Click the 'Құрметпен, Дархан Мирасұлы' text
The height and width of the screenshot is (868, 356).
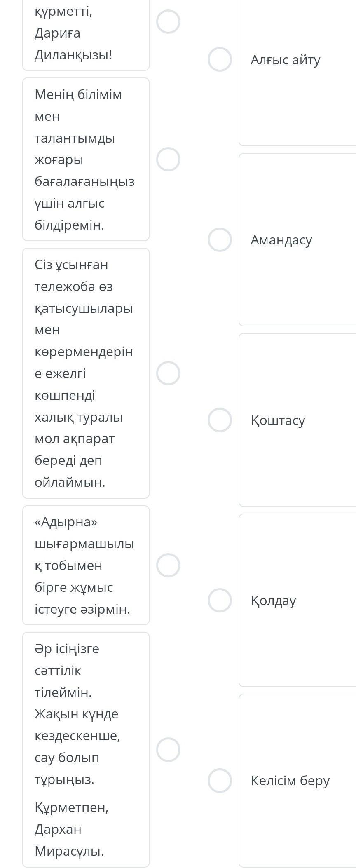coord(71,829)
